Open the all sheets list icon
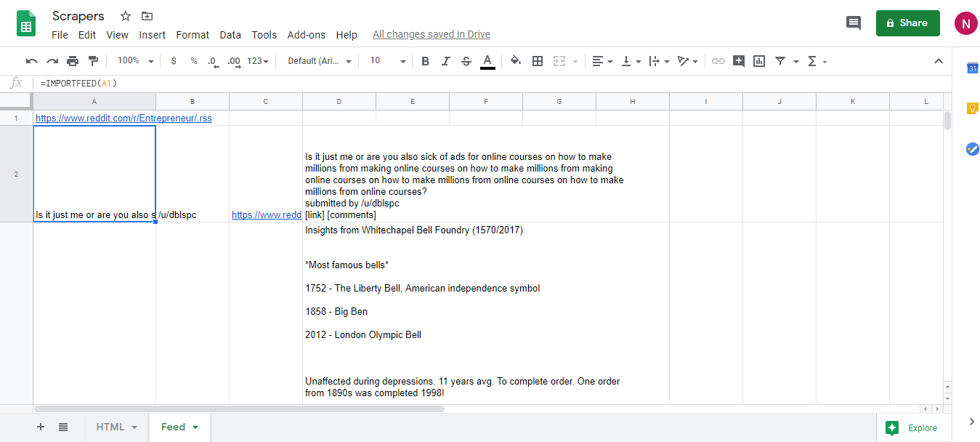 click(x=63, y=427)
